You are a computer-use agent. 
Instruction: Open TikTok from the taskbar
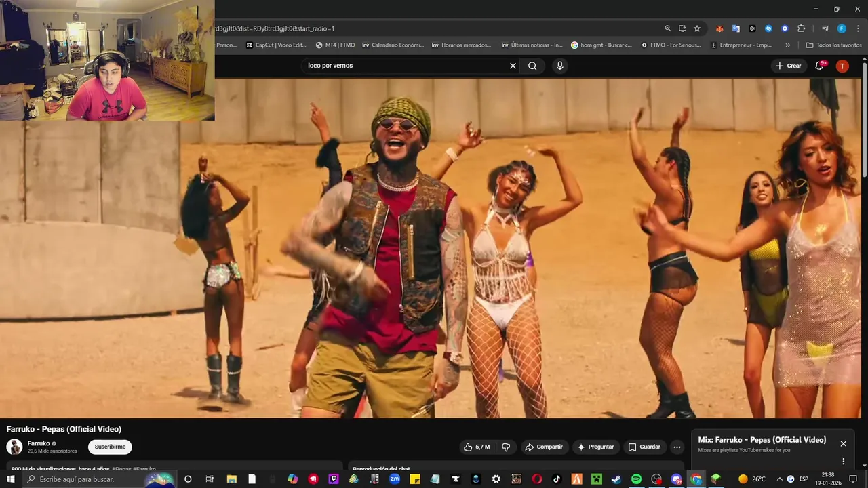point(557,479)
